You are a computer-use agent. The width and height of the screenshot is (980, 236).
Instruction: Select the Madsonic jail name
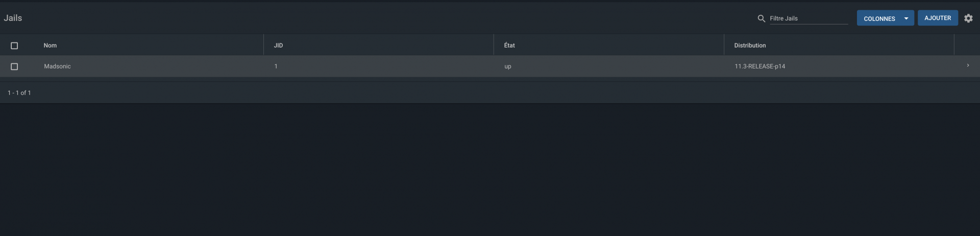pyautogui.click(x=57, y=66)
